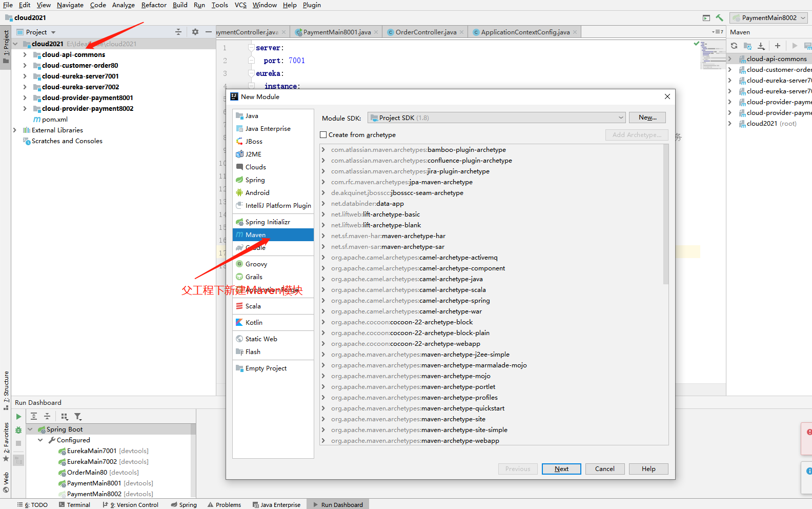Click the Stop square icon in Run Dashboard
The height and width of the screenshot is (509, 812).
click(x=18, y=443)
